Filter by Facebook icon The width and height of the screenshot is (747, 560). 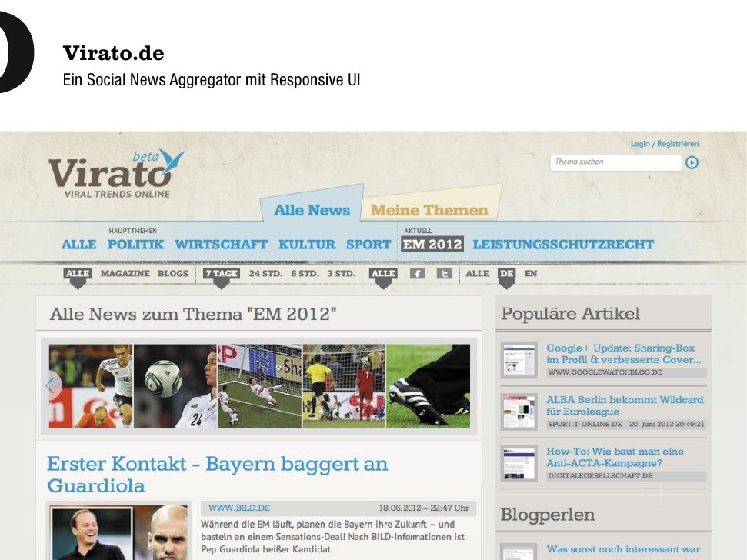(417, 273)
